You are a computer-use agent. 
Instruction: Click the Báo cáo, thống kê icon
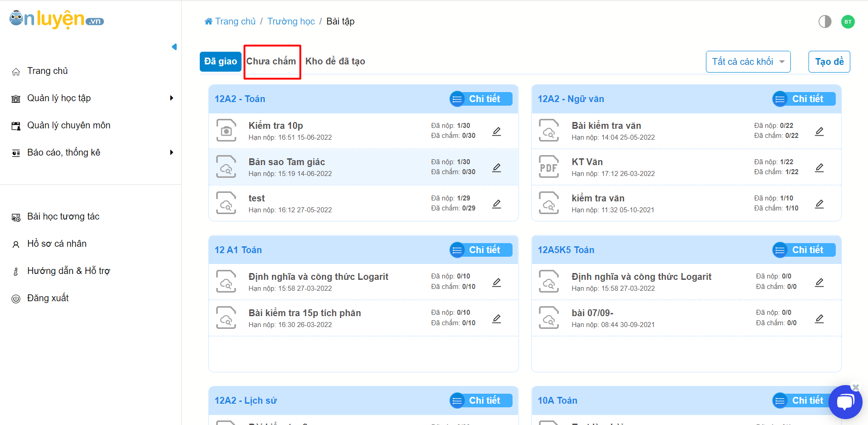tap(16, 153)
